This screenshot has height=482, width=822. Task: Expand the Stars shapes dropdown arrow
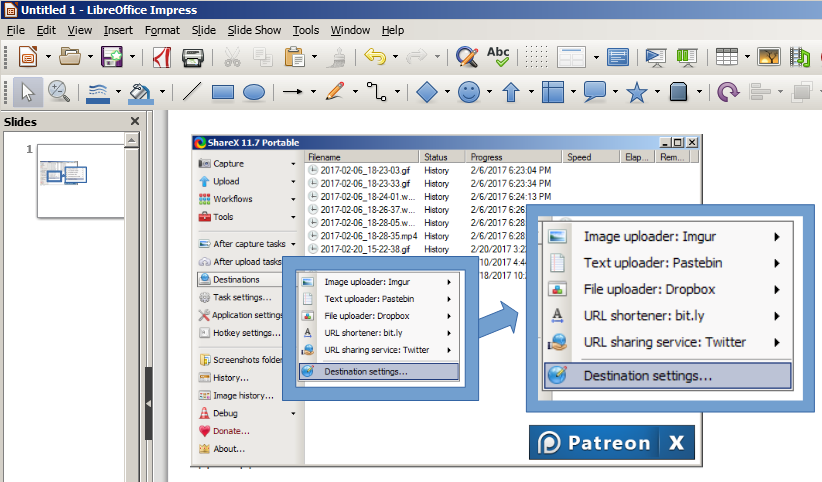pos(657,92)
